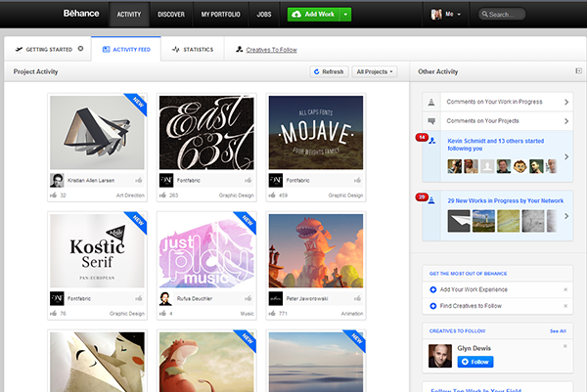This screenshot has height=392, width=587.
Task: Appreciate the Kostic Serif project
Action: tap(139, 298)
